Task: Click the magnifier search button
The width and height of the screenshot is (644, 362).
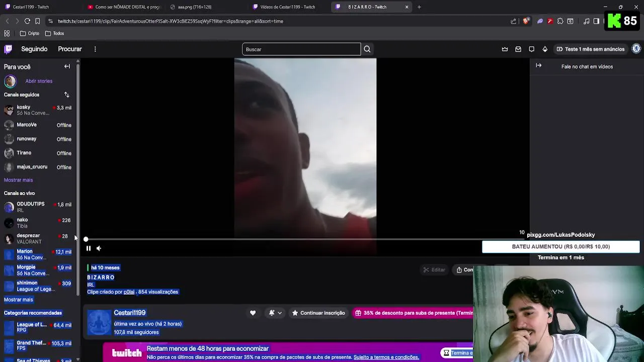Action: 367,49
